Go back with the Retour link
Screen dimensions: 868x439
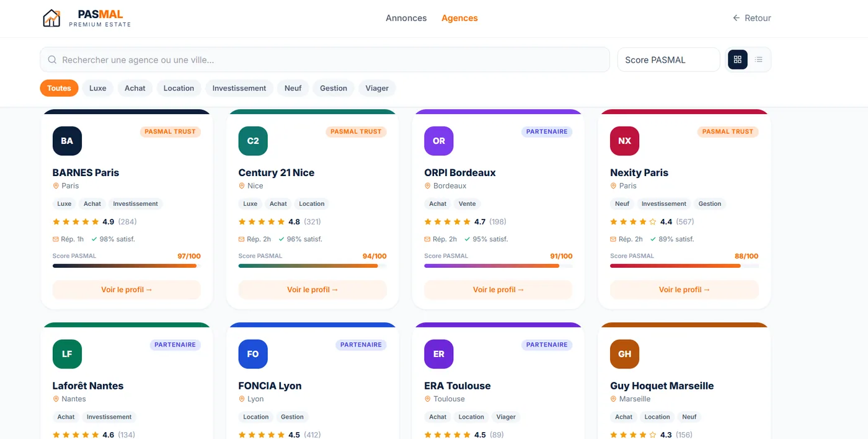pos(752,18)
